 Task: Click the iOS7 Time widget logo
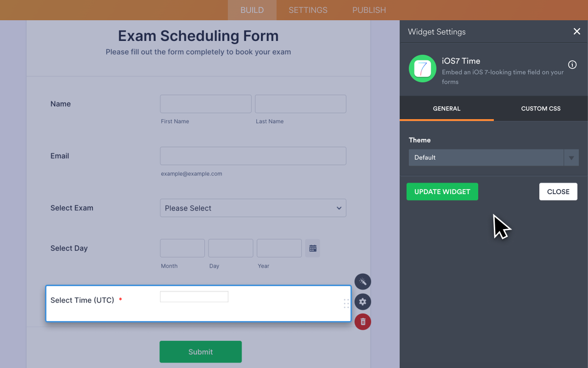(x=422, y=68)
